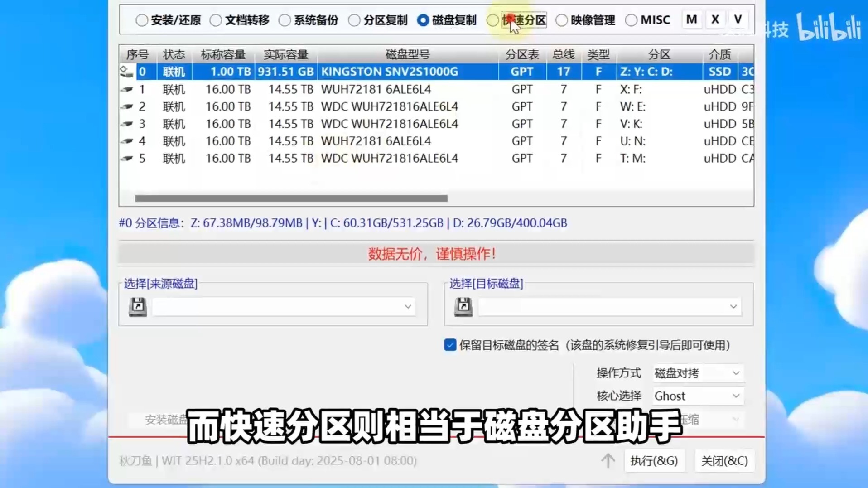Click the 执行(&G) button
The width and height of the screenshot is (868, 488).
point(654,461)
